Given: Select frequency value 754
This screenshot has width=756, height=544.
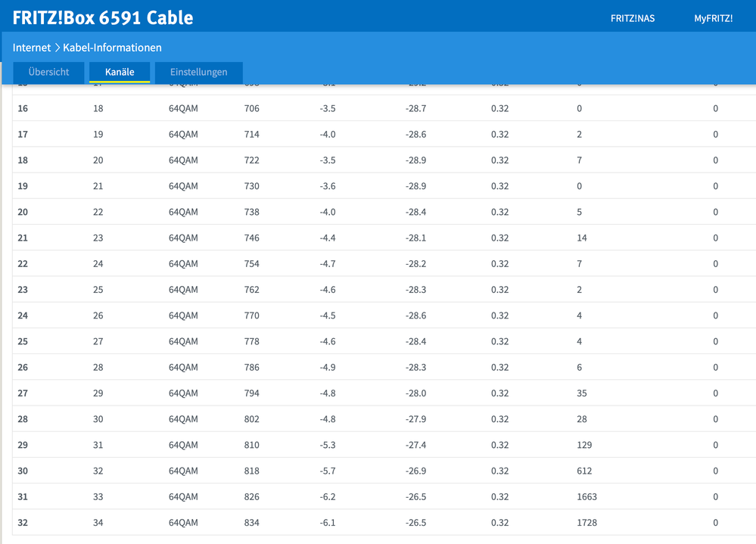Looking at the screenshot, I should click(252, 264).
